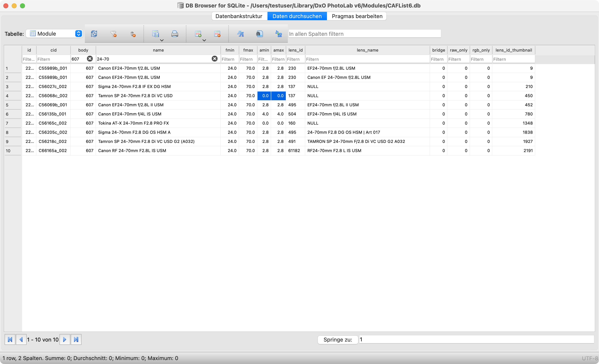Expand the new record dropdown arrow

[204, 40]
